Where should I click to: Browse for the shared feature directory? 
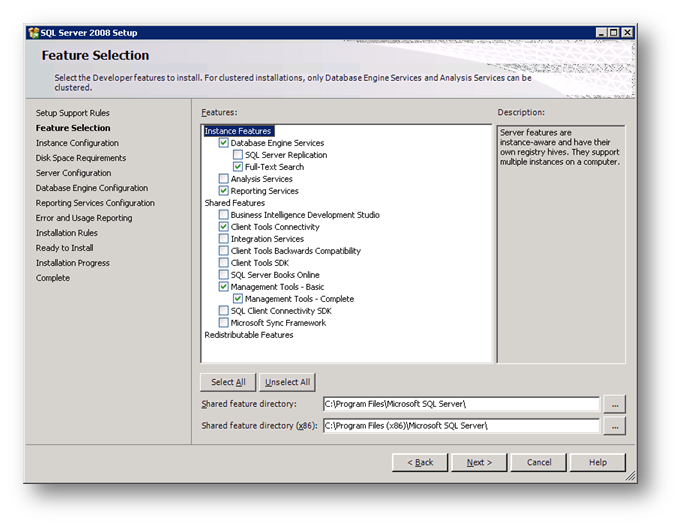[615, 404]
